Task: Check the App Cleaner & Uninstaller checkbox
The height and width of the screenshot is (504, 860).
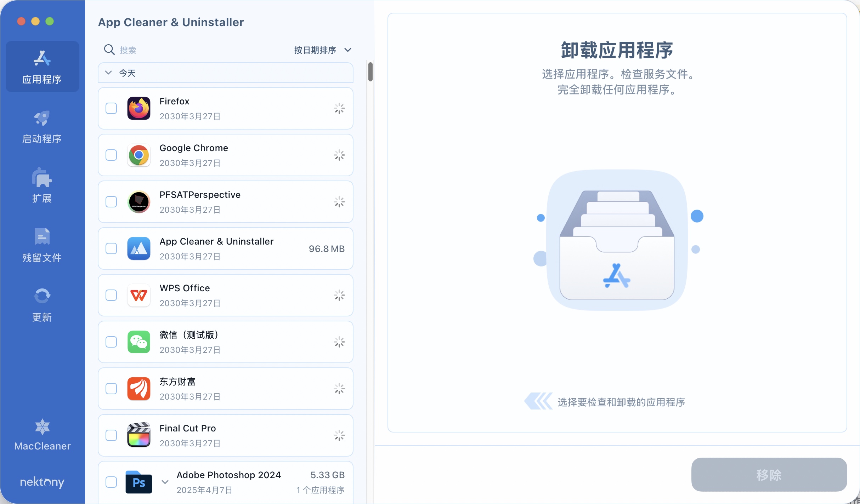Action: [111, 248]
